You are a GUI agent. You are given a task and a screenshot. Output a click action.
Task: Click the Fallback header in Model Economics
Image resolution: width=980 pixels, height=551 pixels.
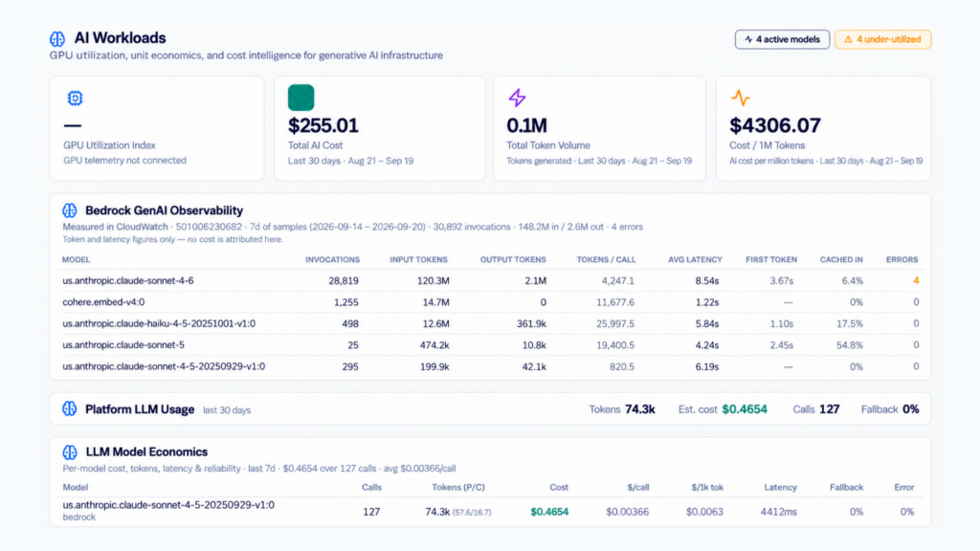[846, 487]
